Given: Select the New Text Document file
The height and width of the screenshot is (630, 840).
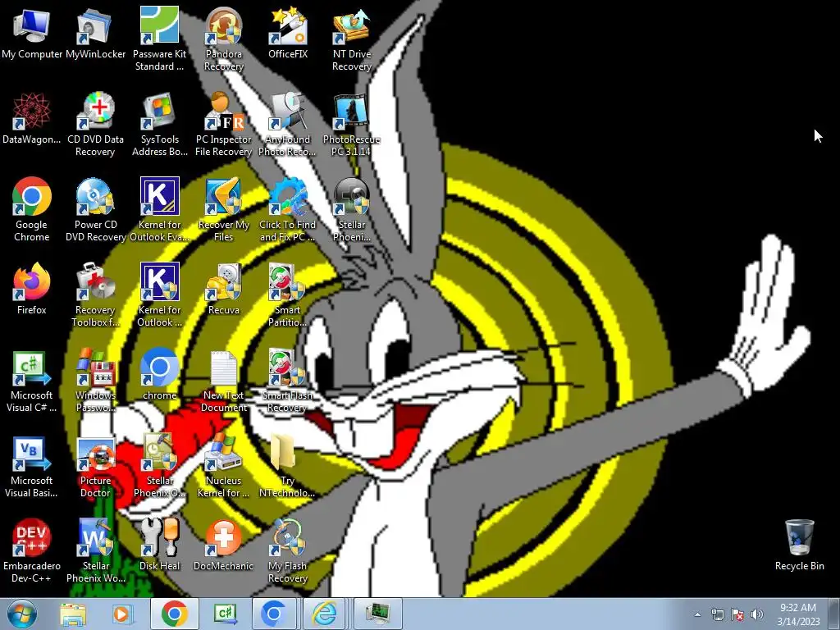Looking at the screenshot, I should coord(223,381).
